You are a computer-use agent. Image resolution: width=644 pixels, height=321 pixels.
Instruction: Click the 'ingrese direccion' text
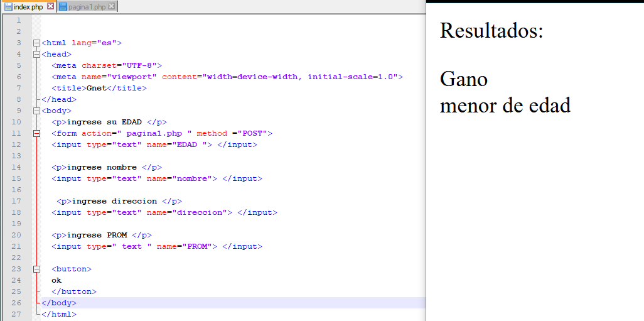point(114,201)
